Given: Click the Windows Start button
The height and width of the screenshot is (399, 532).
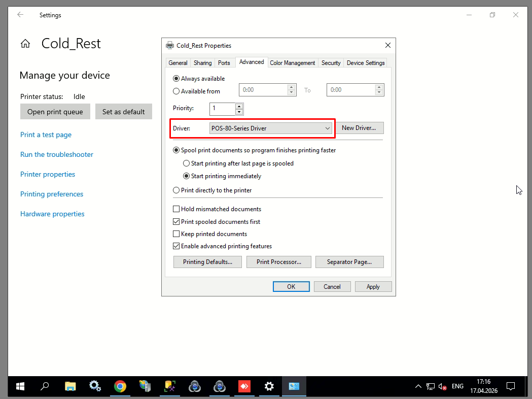Looking at the screenshot, I should (x=20, y=386).
